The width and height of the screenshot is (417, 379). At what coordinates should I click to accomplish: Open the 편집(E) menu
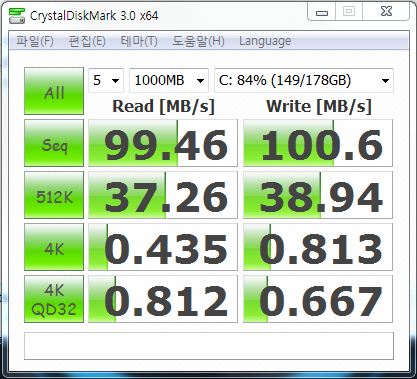pyautogui.click(x=87, y=41)
